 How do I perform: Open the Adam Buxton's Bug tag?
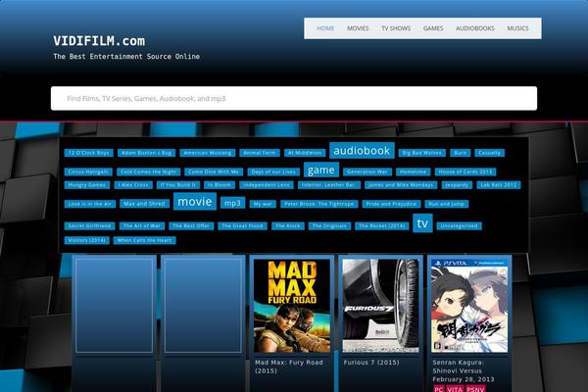pos(146,153)
